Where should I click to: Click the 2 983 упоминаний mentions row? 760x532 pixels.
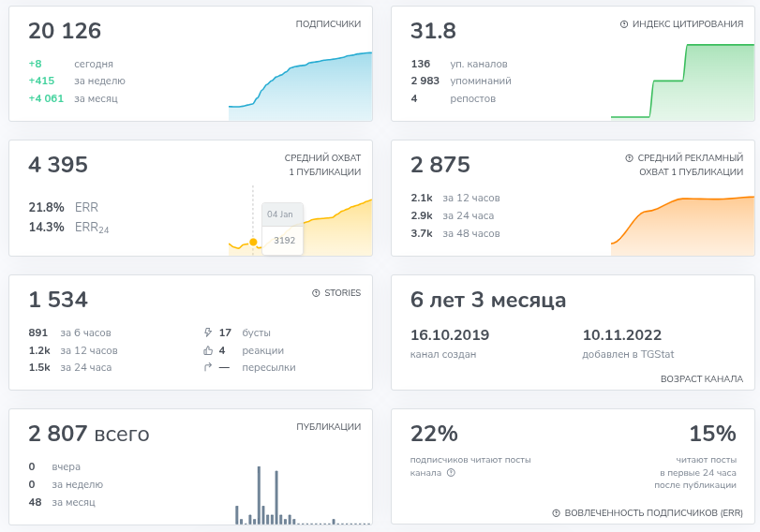[x=453, y=81]
